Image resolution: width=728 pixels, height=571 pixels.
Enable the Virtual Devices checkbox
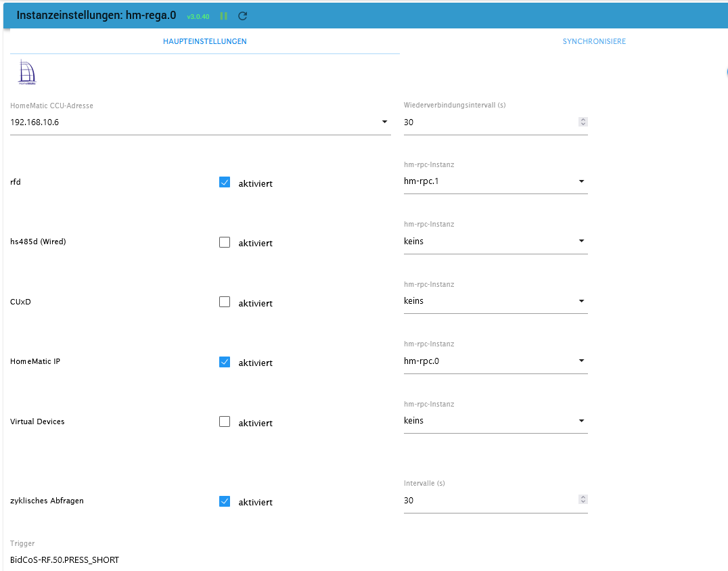tap(225, 422)
